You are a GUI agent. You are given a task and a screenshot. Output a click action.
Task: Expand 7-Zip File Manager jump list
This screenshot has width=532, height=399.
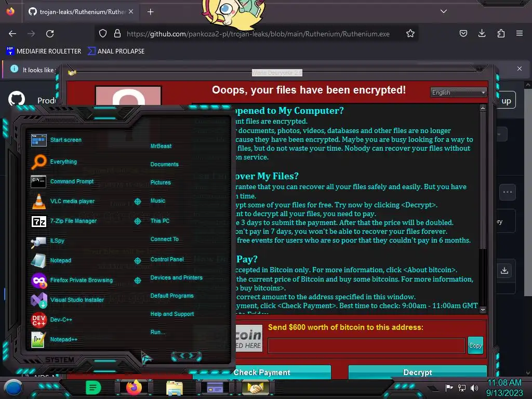coord(137,221)
